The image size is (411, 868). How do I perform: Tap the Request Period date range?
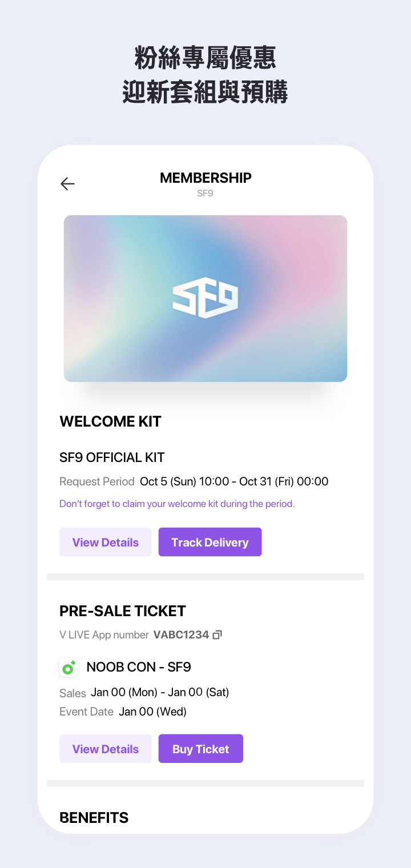[234, 481]
